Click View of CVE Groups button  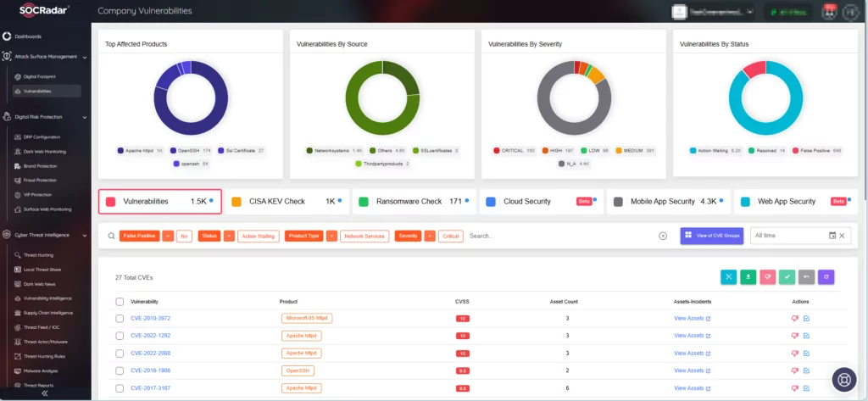[712, 236]
